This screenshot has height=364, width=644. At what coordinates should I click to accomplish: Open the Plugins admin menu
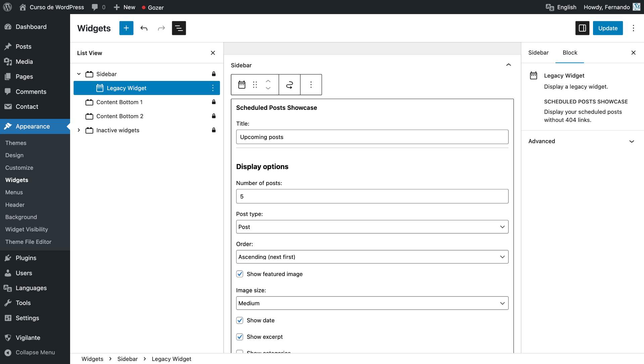tap(26, 258)
